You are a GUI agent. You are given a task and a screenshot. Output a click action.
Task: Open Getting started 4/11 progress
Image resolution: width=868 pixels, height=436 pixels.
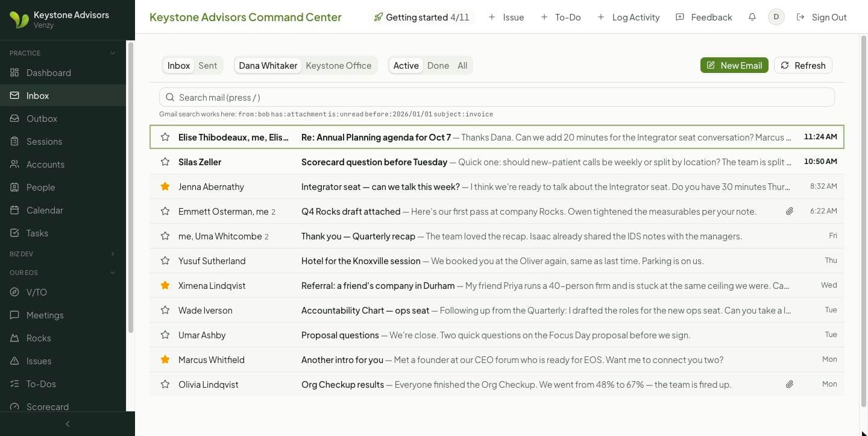(421, 17)
